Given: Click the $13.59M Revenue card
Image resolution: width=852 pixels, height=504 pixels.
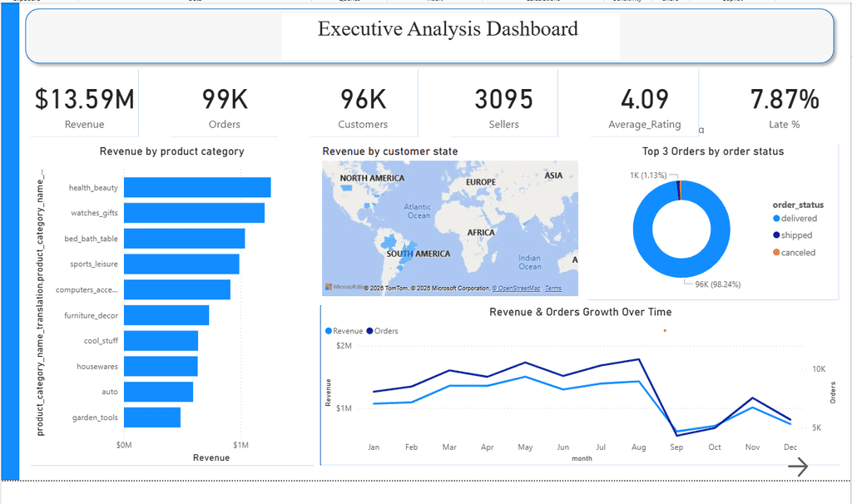Looking at the screenshot, I should (84, 103).
